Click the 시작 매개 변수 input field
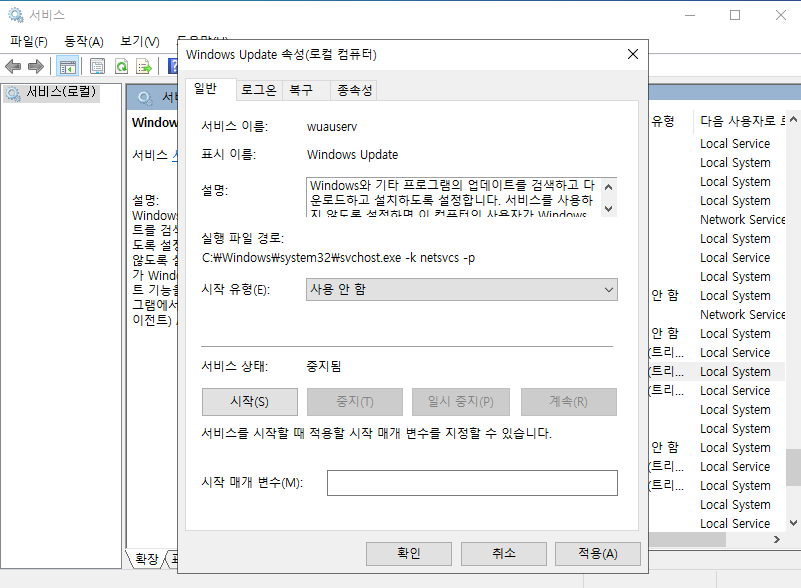Viewport: 801px width, 588px height. click(x=472, y=483)
